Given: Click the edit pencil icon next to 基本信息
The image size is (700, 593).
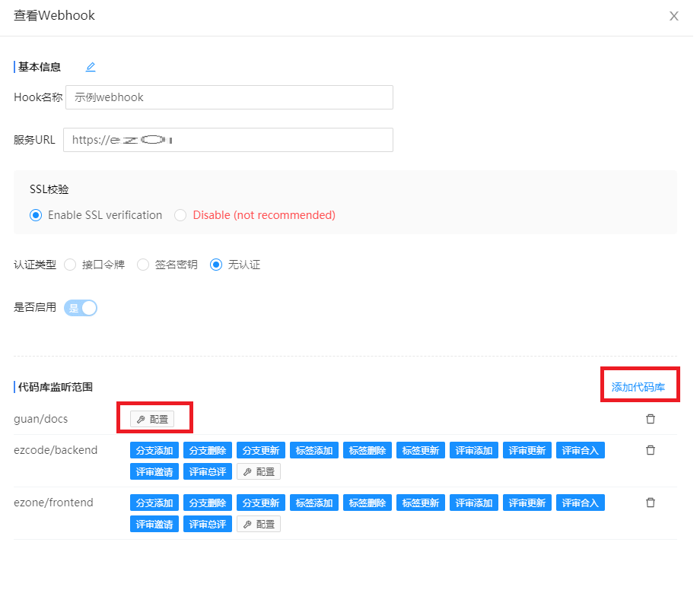Looking at the screenshot, I should click(90, 67).
